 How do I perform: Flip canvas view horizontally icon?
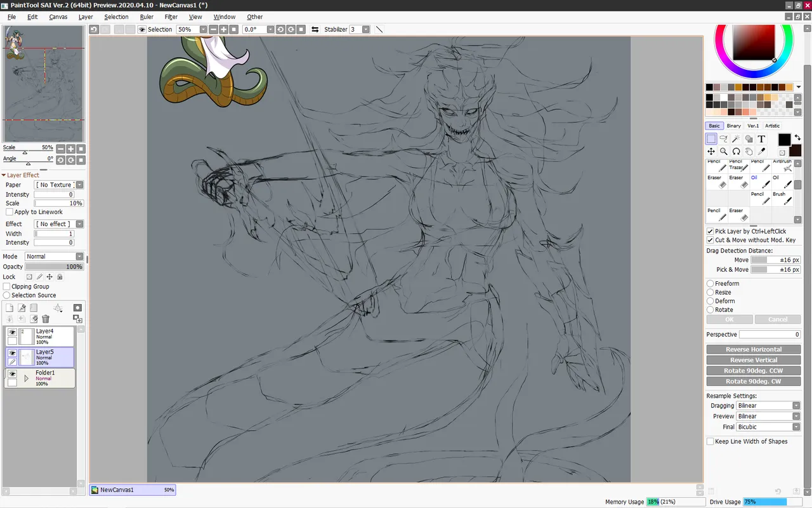pos(315,29)
